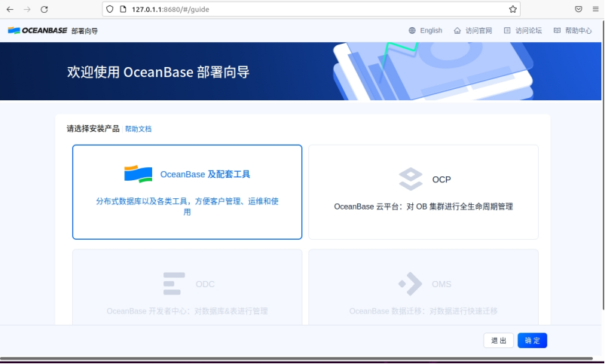Open 访问官网 link
The width and height of the screenshot is (605, 364).
click(478, 30)
